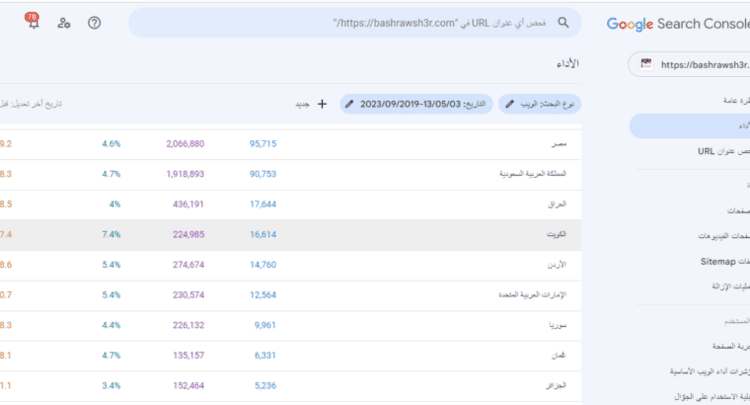
Task: Click clicks value 12,564
Action: (263, 295)
